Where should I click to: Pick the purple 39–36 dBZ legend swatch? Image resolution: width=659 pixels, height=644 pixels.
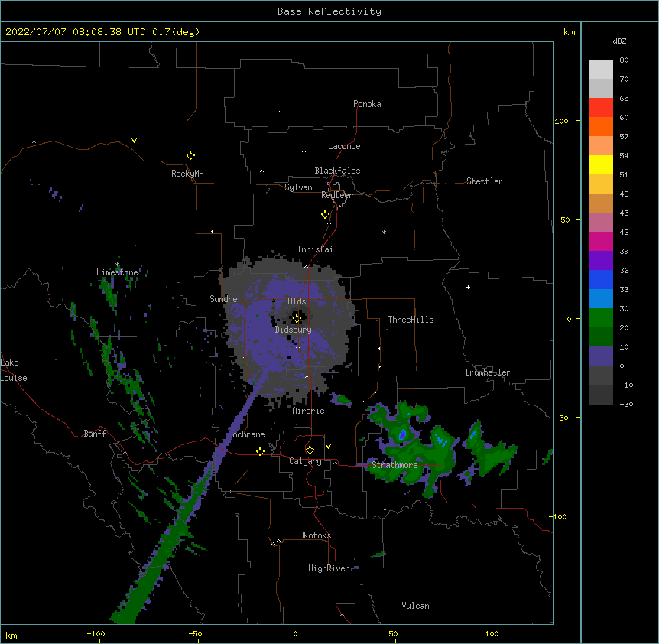pos(601,261)
